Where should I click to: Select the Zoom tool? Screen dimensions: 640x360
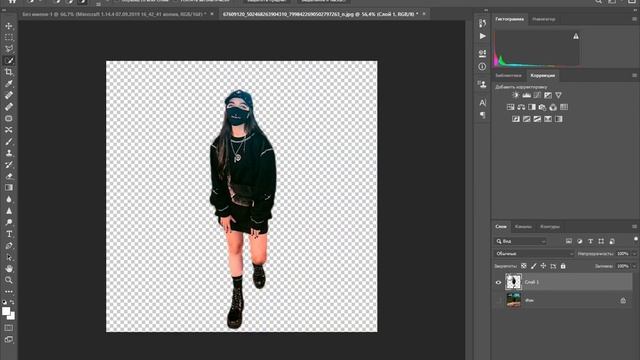pyautogui.click(x=9, y=280)
